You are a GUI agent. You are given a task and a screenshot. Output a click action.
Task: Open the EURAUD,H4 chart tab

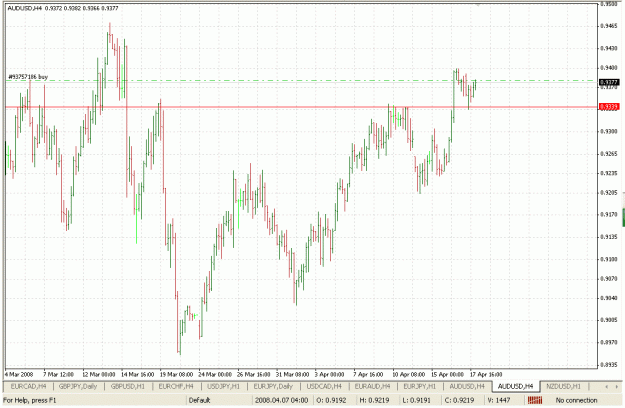(x=372, y=386)
